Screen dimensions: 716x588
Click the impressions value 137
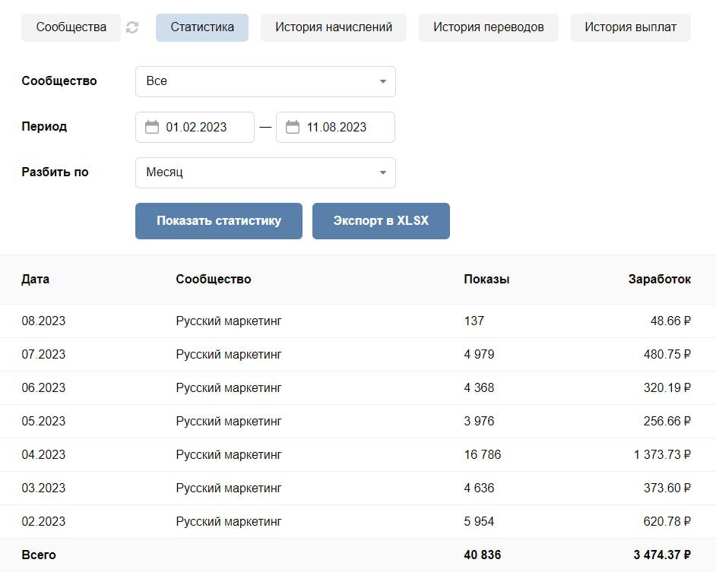point(474,321)
